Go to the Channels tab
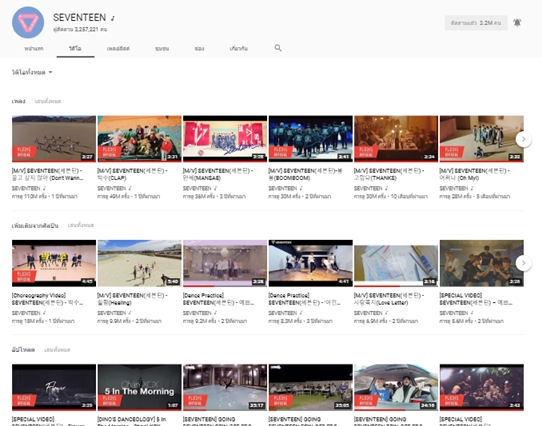The height and width of the screenshot is (426, 542). [x=199, y=48]
